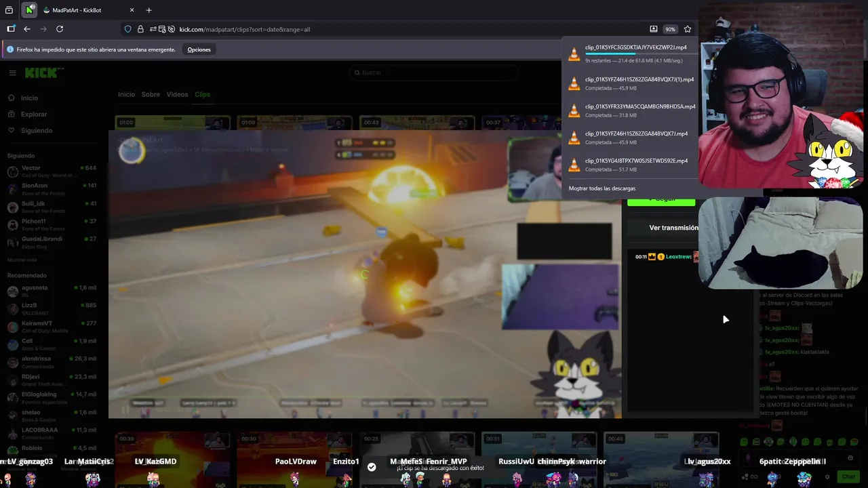Viewport: 868px width, 488px height.
Task: Open site permissions icon in address bar
Action: pyautogui.click(x=154, y=29)
